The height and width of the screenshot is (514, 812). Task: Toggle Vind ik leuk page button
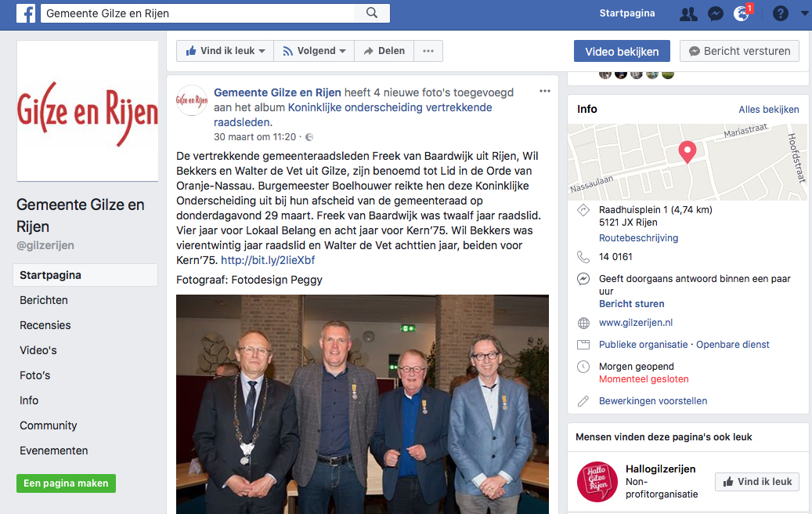coord(226,51)
